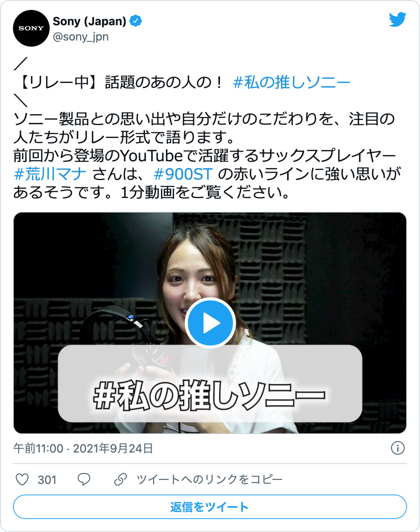Viewport: 420px width, 532px height.
Task: Click the 301 likes count
Action: pos(47,479)
